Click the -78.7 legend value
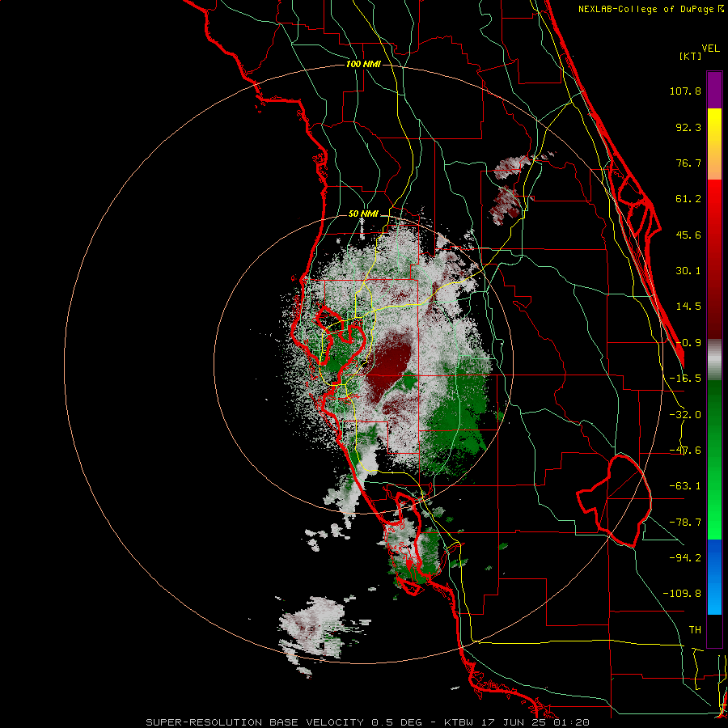This screenshot has width=728, height=728. [x=685, y=523]
